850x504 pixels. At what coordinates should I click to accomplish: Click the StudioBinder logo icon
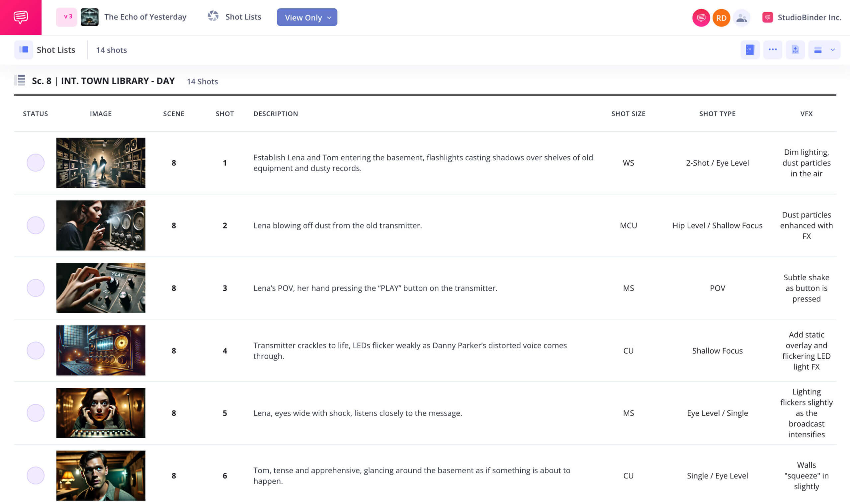click(767, 17)
